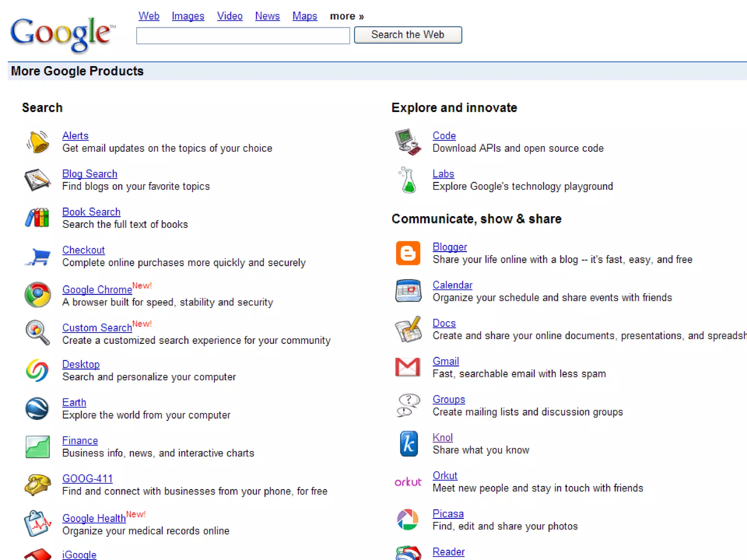This screenshot has width=747, height=560.
Task: Click the Knol blue k icon
Action: pos(409,444)
